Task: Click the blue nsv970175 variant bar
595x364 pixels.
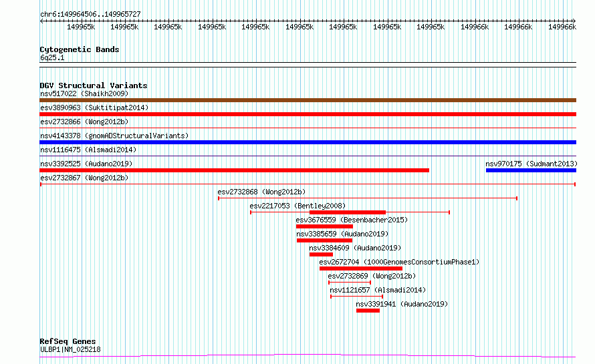Action: [x=531, y=170]
